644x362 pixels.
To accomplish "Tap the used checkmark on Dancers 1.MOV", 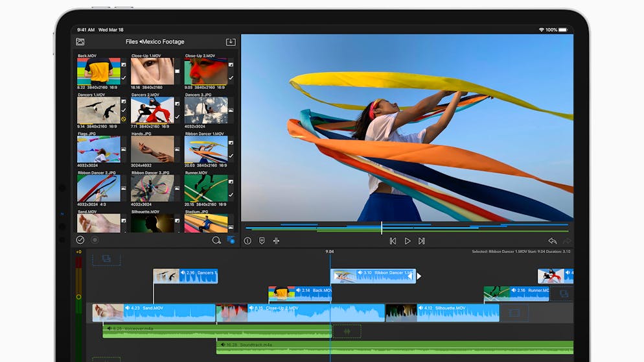I will click(124, 110).
